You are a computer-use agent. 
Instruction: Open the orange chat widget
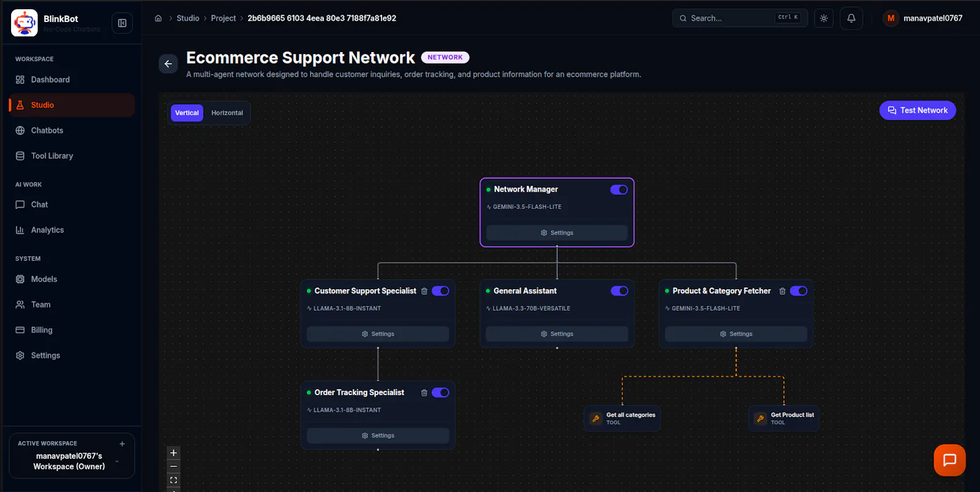click(949, 460)
